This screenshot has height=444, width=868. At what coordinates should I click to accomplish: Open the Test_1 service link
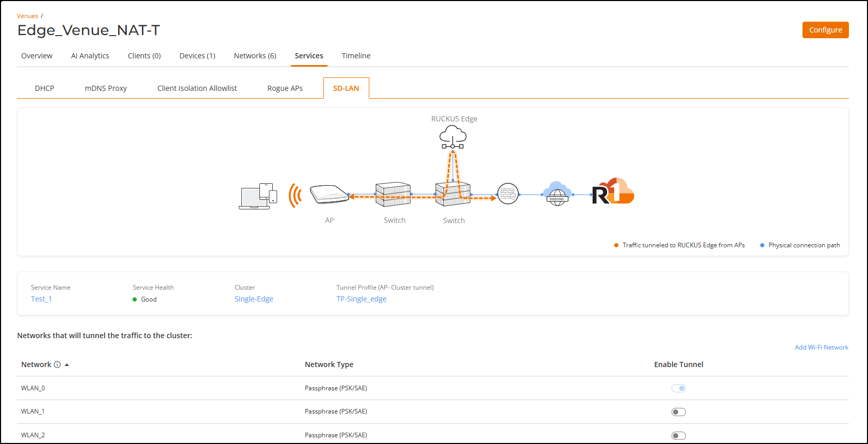41,299
